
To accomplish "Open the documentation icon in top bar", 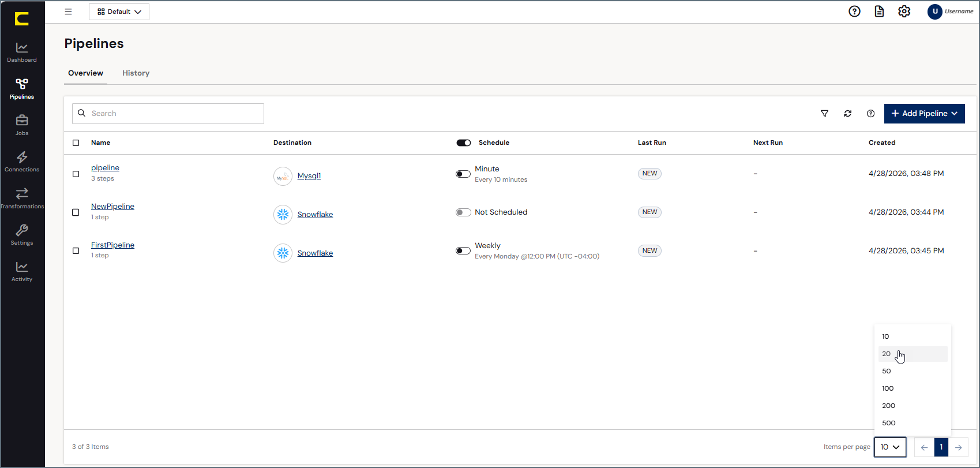I will [879, 12].
